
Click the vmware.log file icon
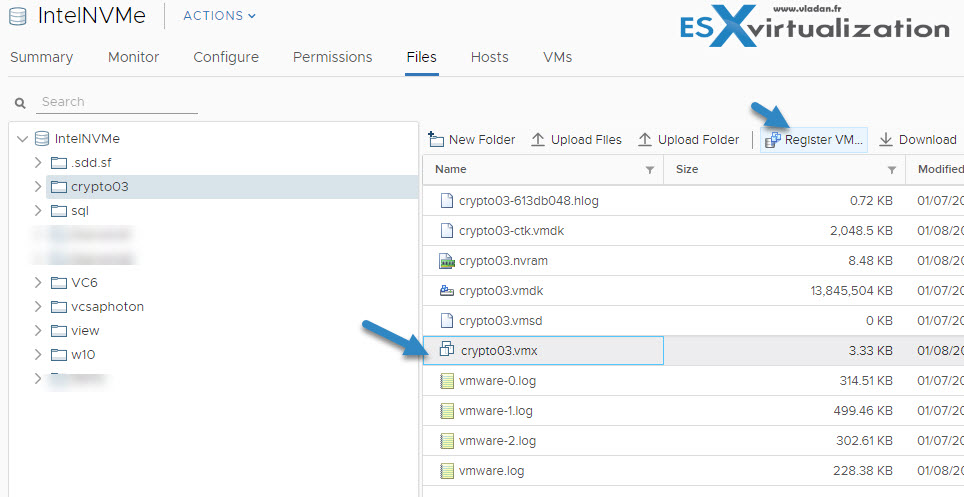coord(447,472)
